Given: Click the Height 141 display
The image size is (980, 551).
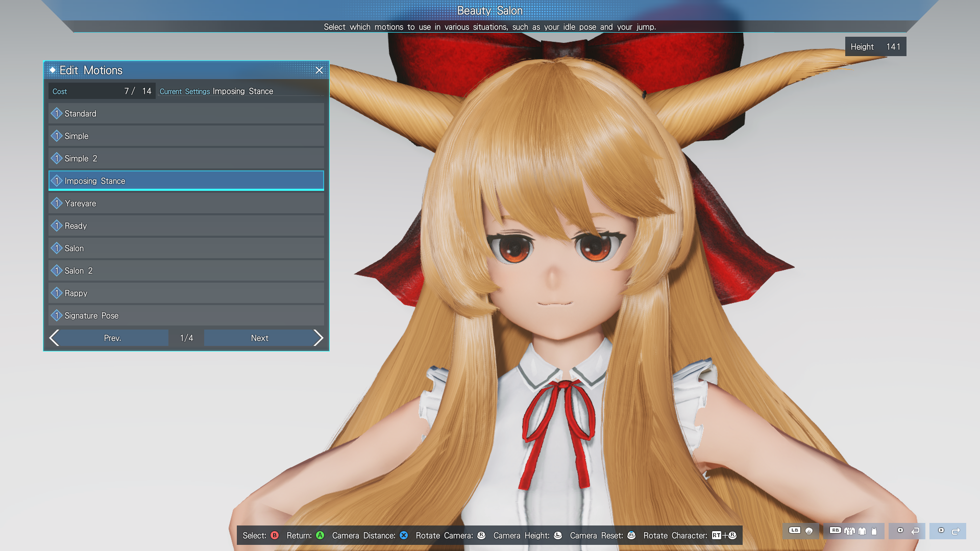Looking at the screenshot, I should [875, 46].
